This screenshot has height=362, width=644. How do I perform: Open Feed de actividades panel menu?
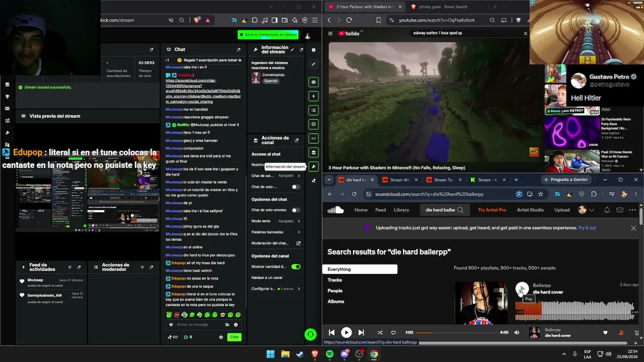coord(70,267)
